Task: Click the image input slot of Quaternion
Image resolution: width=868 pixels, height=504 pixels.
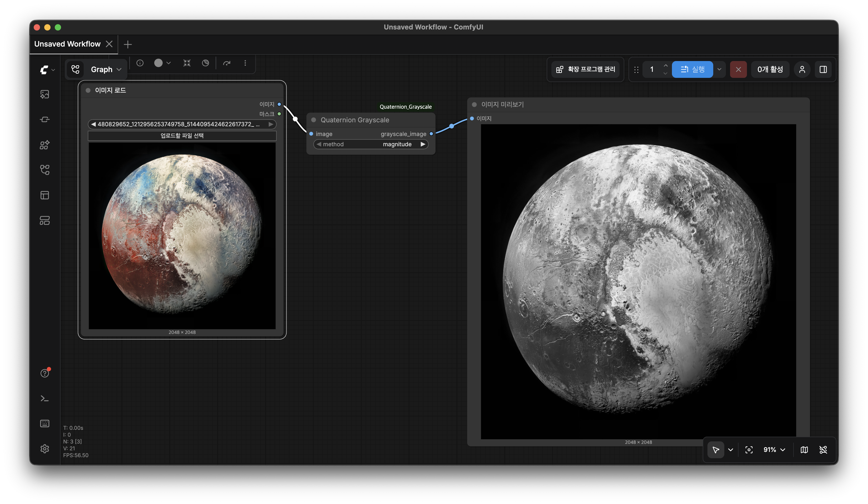Action: pyautogui.click(x=311, y=134)
